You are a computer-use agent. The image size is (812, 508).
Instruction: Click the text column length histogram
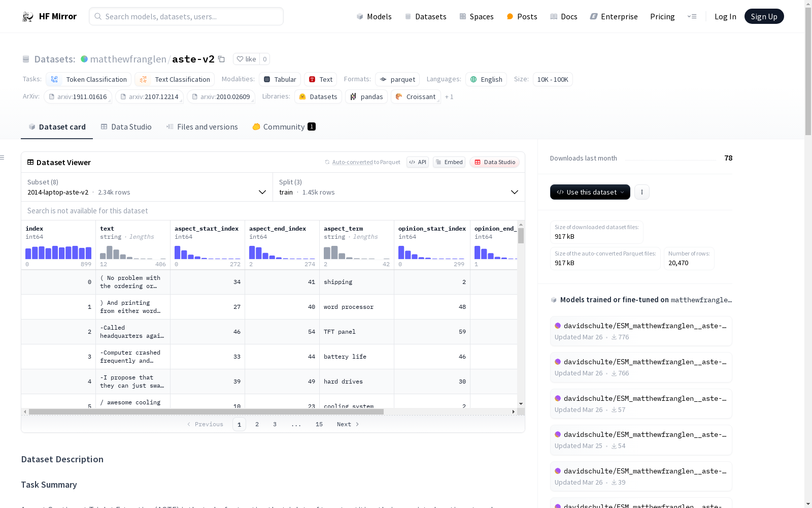pyautogui.click(x=133, y=252)
